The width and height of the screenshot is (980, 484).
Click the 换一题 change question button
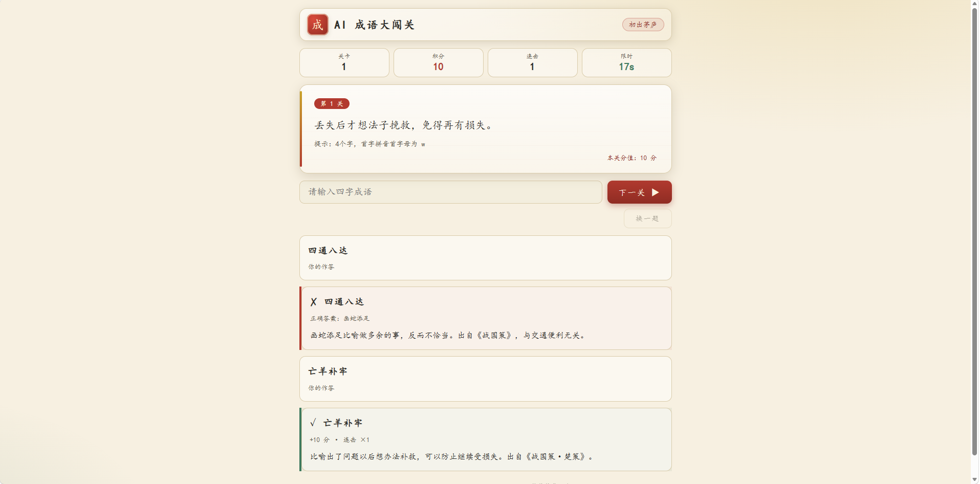point(647,218)
